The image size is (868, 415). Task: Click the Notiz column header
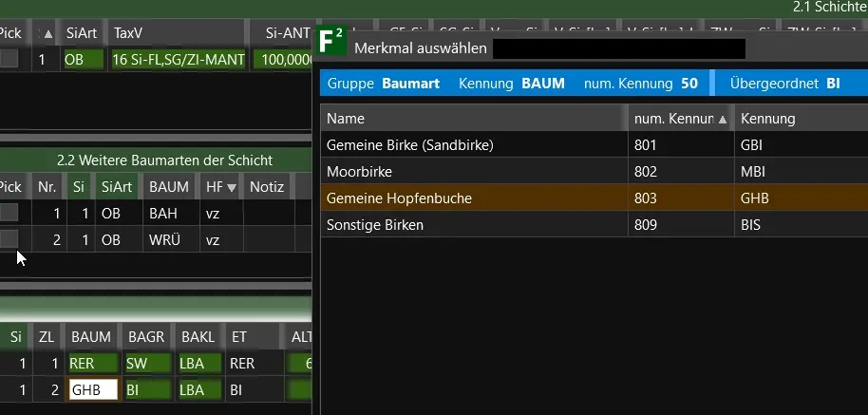[x=267, y=187]
